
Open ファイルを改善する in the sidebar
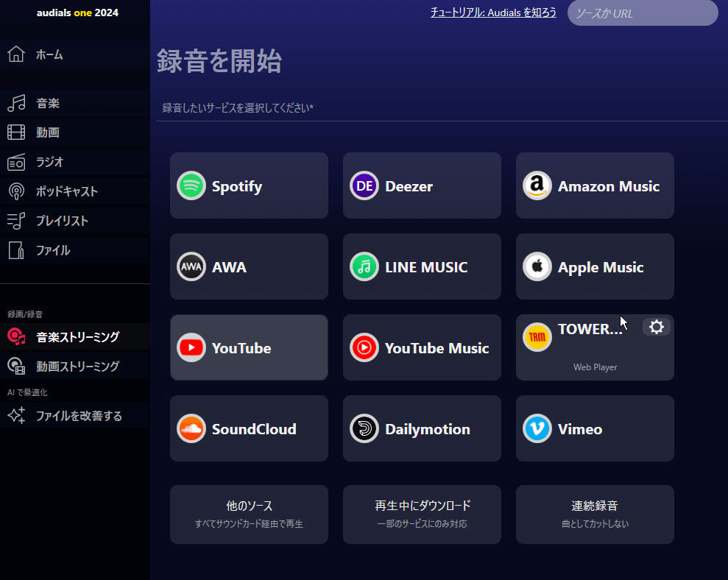point(75,416)
